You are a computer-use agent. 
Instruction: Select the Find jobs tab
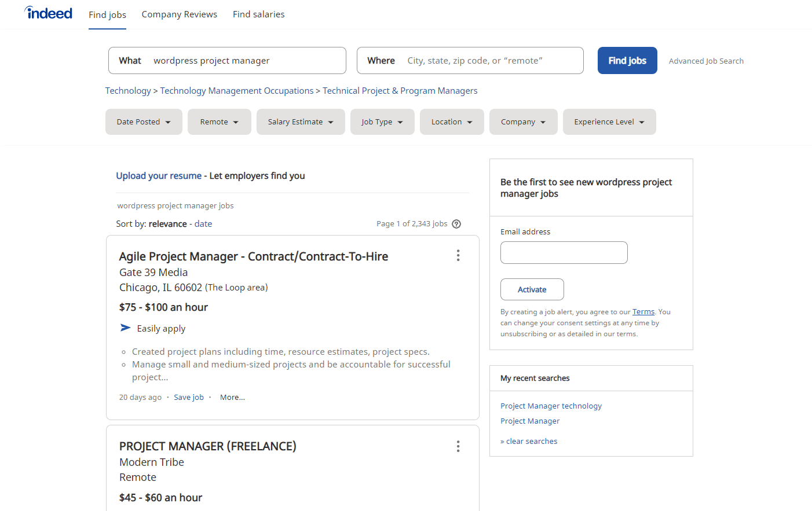coord(107,14)
